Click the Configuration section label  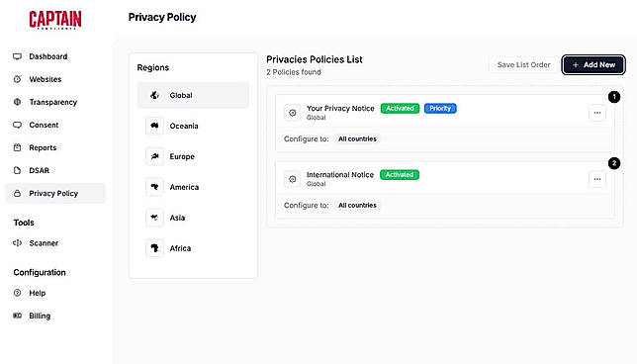tap(40, 272)
